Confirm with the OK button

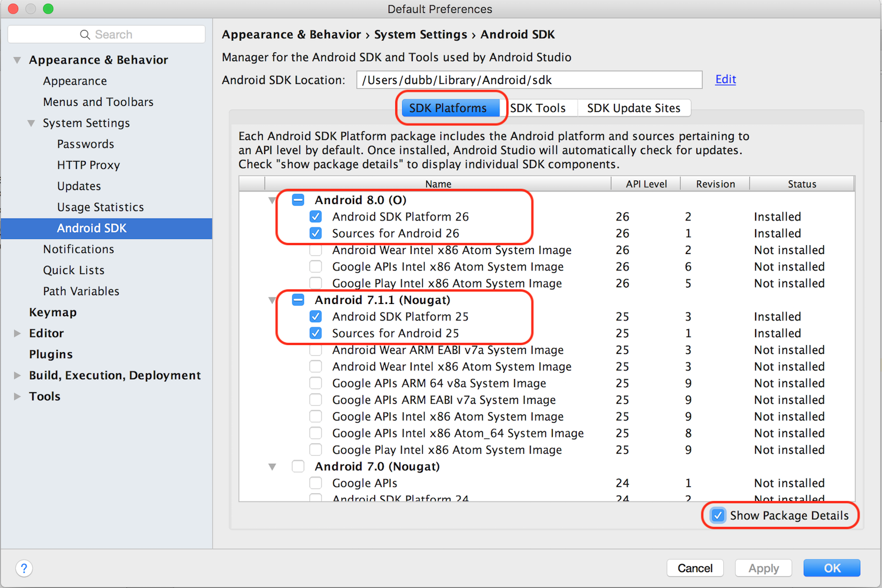(x=832, y=568)
